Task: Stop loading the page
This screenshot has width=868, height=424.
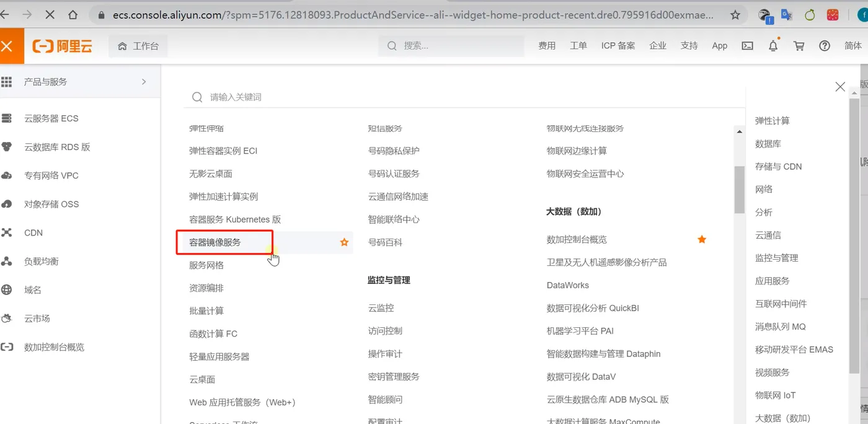Action: [x=50, y=14]
